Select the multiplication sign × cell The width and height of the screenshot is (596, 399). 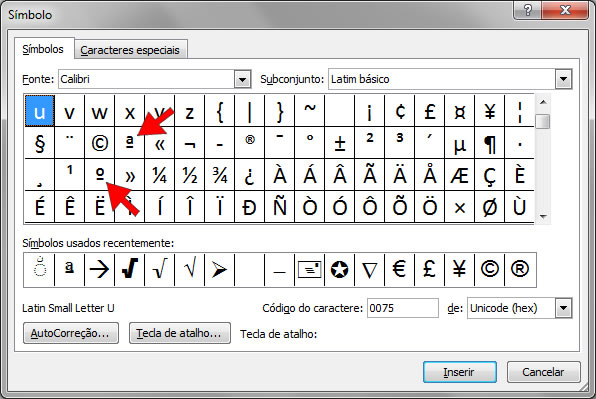point(460,207)
